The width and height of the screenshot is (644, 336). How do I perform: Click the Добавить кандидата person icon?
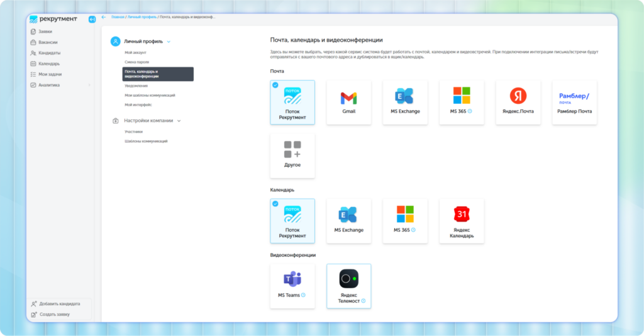point(34,304)
